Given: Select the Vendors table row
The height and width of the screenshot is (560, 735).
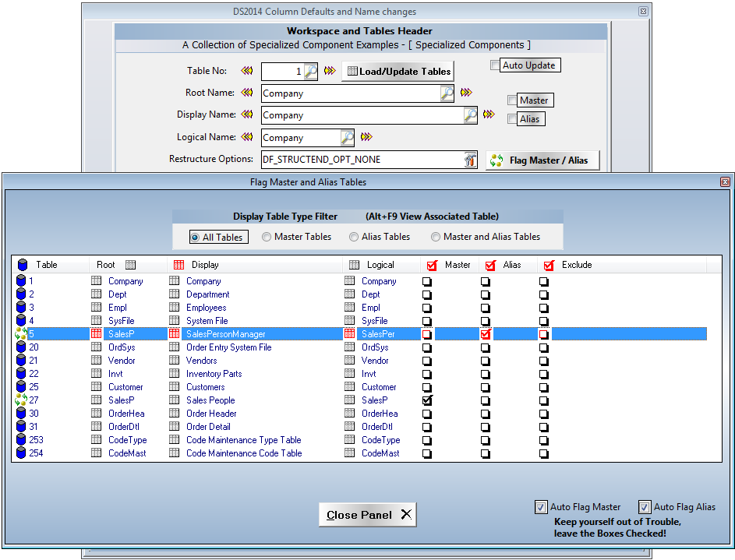Looking at the screenshot, I should point(202,361).
